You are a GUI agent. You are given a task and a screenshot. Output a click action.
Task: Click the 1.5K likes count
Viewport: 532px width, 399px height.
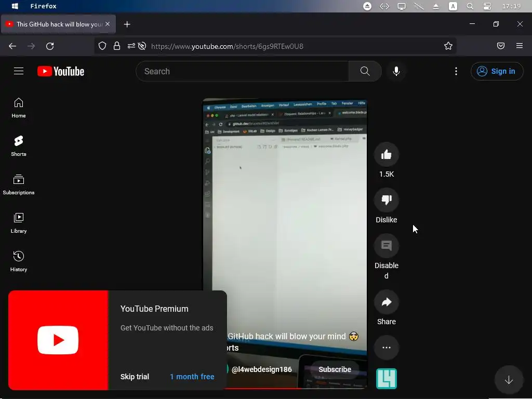387,174
